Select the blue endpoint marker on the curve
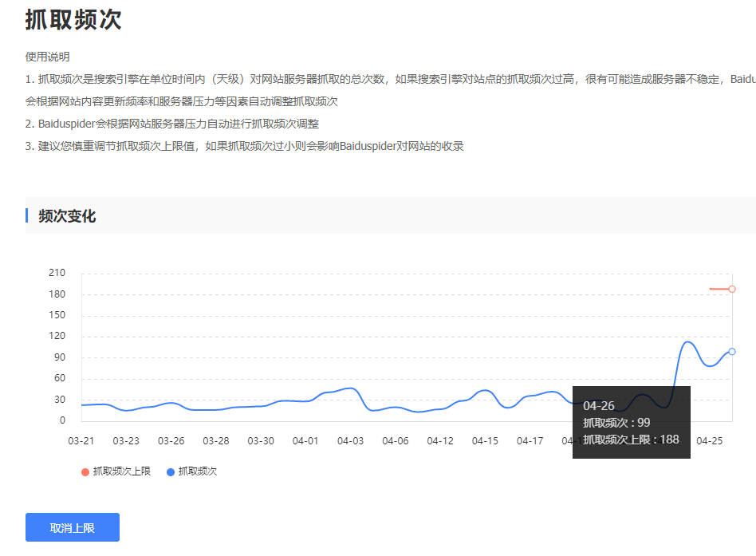 [732, 351]
